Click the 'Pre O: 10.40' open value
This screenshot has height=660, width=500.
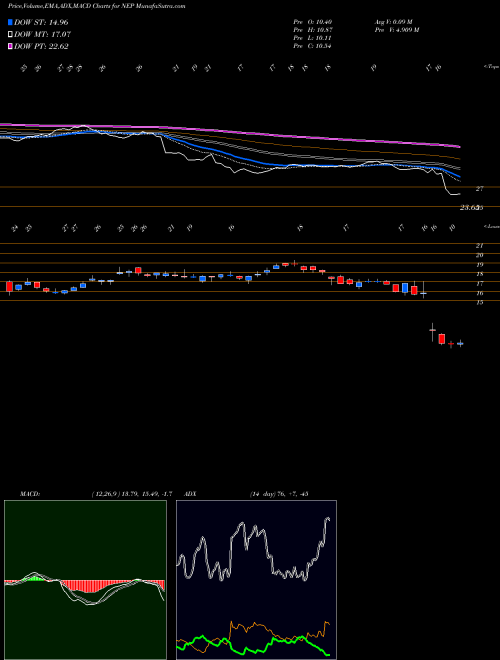(313, 22)
